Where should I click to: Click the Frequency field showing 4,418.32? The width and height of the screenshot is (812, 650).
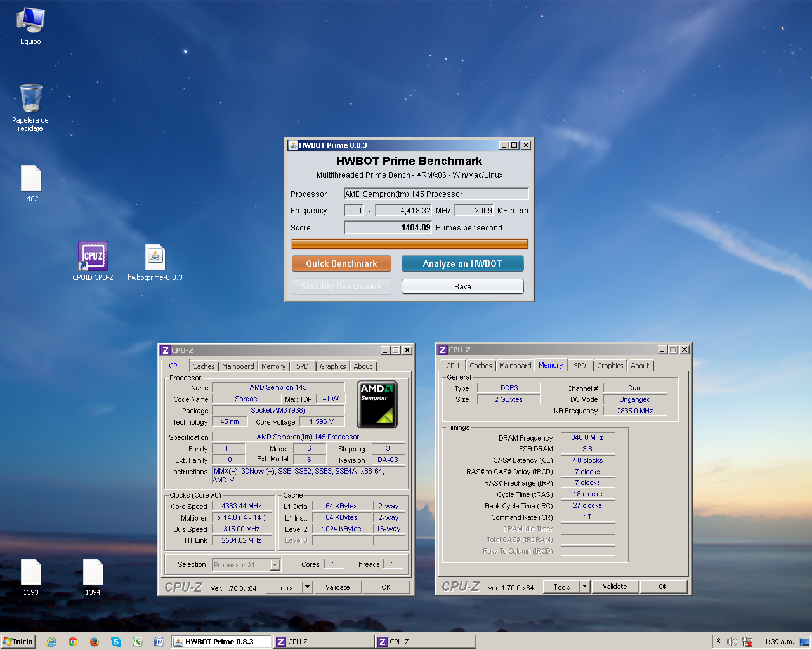(x=404, y=210)
